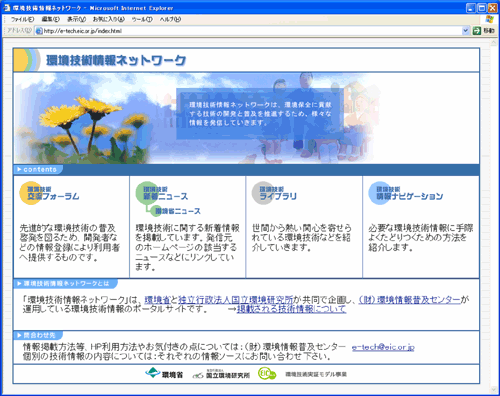Click the 交流フォーラム description text
Image resolution: width=500 pixels, height=396 pixels.
(x=69, y=243)
